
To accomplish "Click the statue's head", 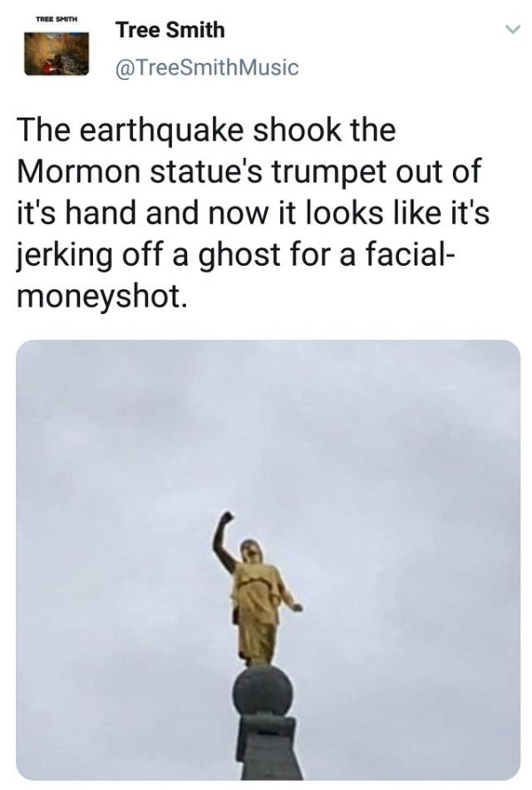I will pos(250,549).
